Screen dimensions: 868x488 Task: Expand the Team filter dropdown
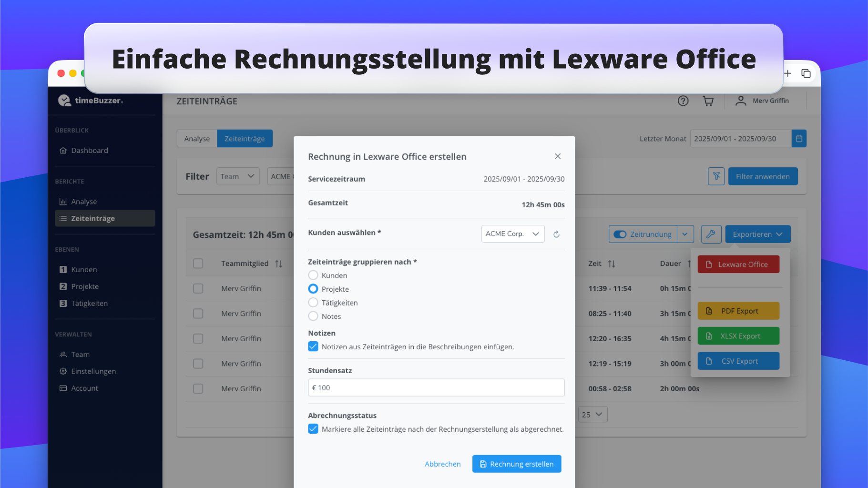tap(237, 176)
